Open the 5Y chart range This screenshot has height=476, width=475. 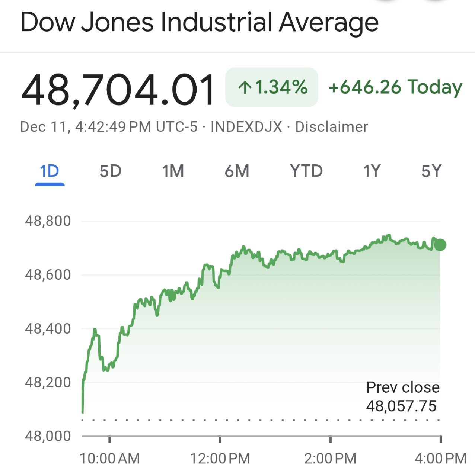click(x=431, y=171)
